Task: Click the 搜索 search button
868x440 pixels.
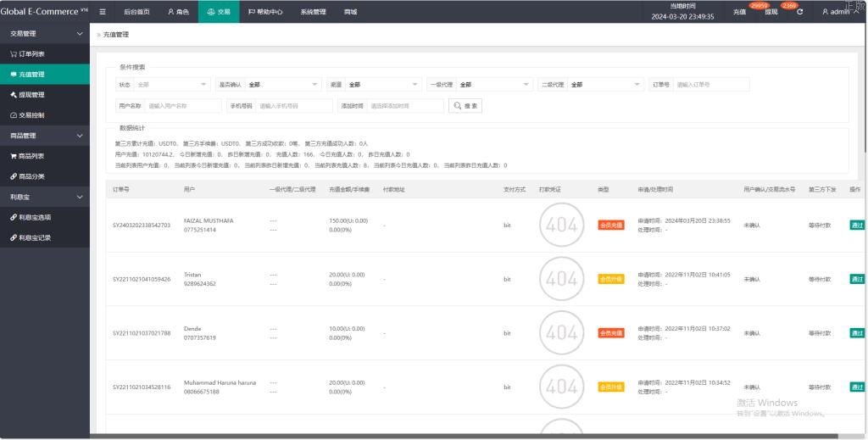Action: pyautogui.click(x=465, y=106)
